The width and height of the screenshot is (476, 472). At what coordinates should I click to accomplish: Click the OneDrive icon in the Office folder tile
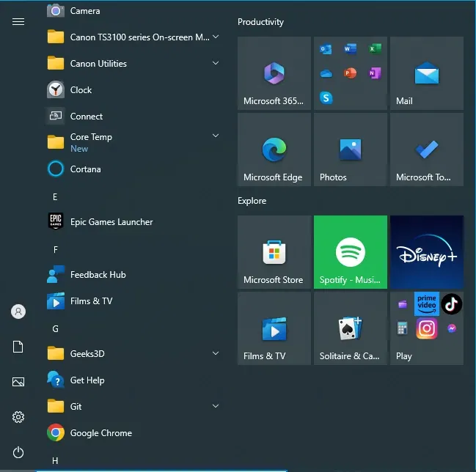[326, 73]
